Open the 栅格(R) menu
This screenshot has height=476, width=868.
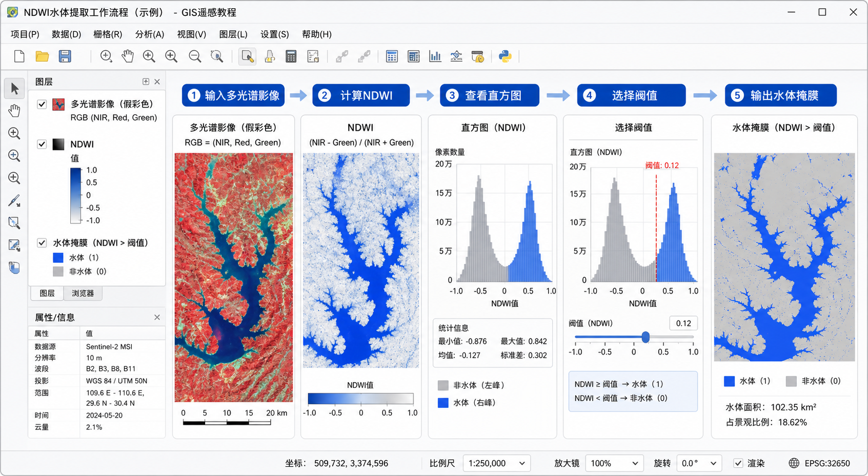[x=108, y=34]
